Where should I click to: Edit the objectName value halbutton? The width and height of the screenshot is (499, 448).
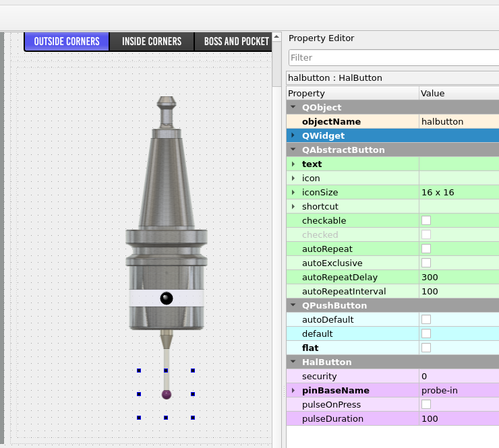click(x=458, y=121)
